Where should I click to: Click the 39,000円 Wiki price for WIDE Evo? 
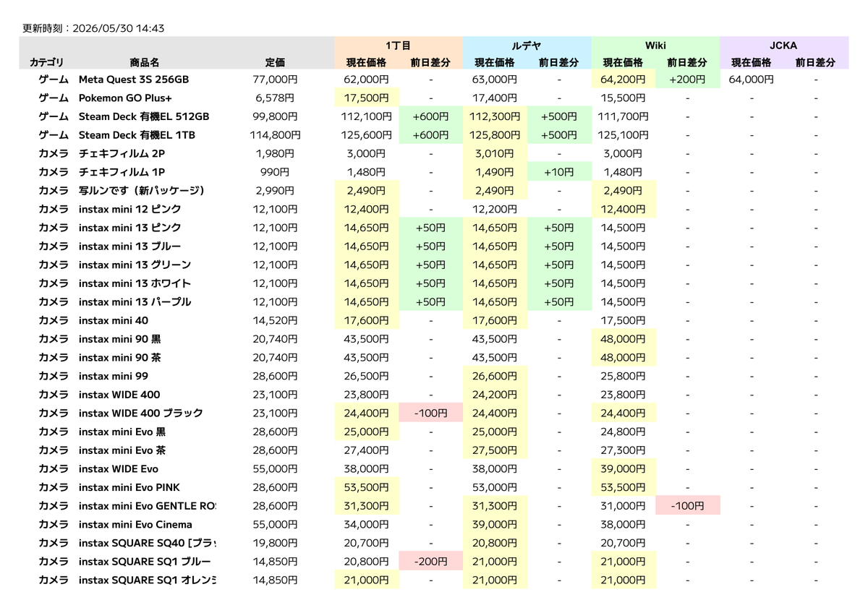pos(624,468)
